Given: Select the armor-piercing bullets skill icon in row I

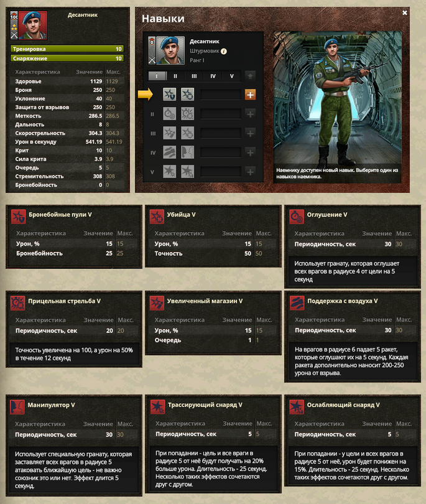Looking at the screenshot, I should [x=169, y=95].
